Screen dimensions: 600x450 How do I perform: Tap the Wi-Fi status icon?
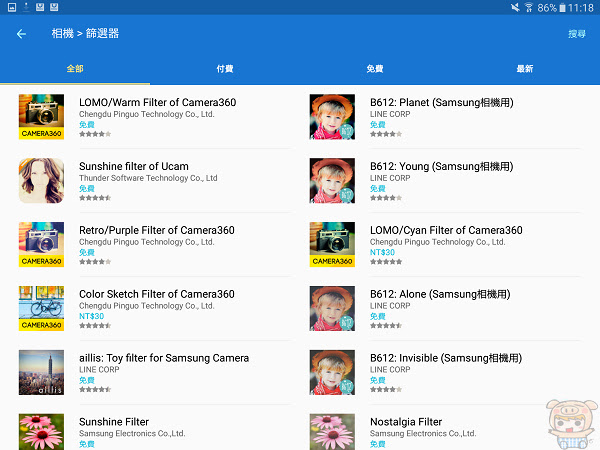pos(529,7)
